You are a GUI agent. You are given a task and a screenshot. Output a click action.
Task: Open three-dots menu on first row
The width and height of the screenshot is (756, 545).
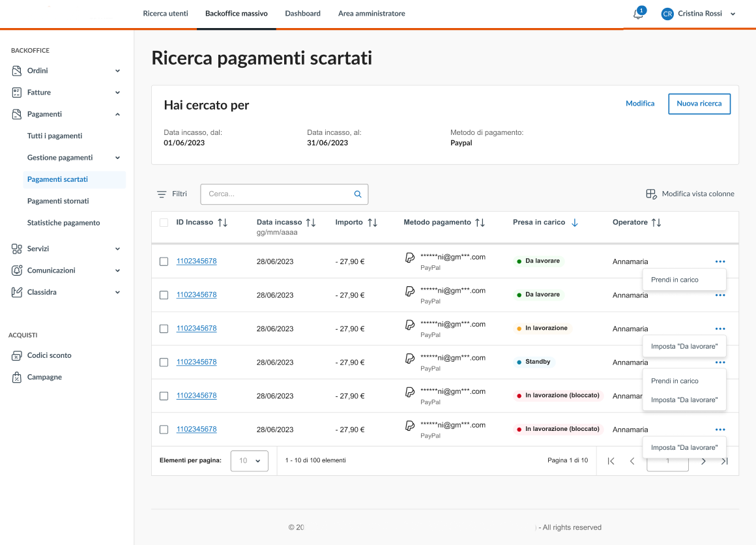click(720, 261)
